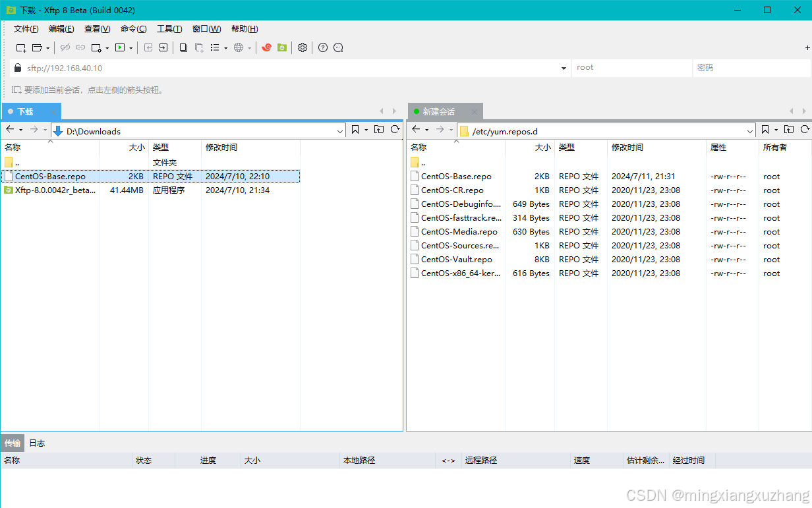
Task: Click the New Session toolbar icon
Action: (x=21, y=47)
